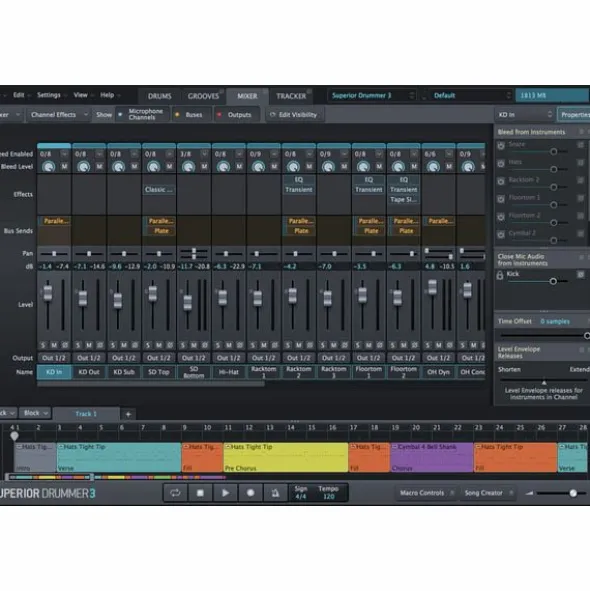
Task: Toggle Floortom 1 bleed power icon
Action: 501,199
